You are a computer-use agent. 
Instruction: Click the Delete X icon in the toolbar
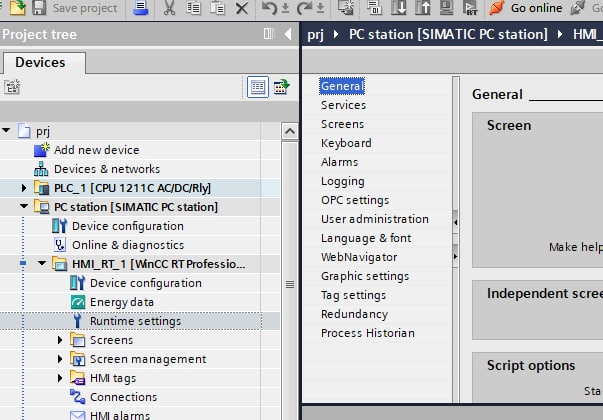click(242, 8)
